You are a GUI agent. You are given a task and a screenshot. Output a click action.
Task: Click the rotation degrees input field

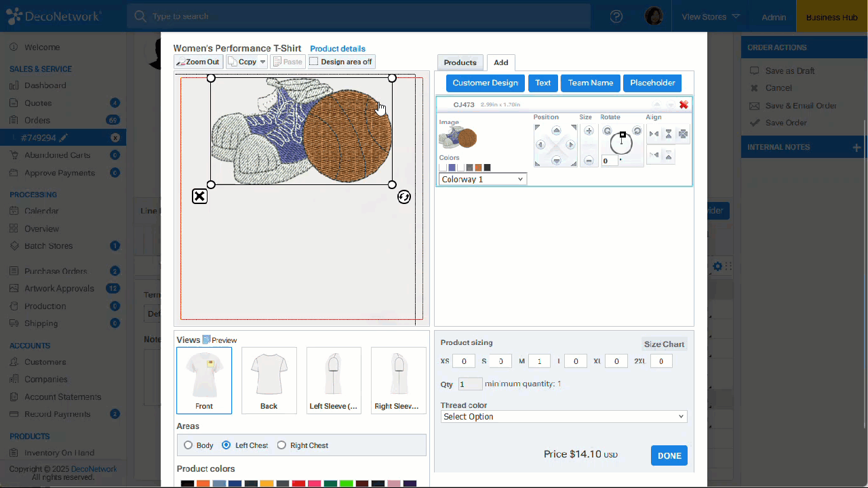click(x=610, y=161)
